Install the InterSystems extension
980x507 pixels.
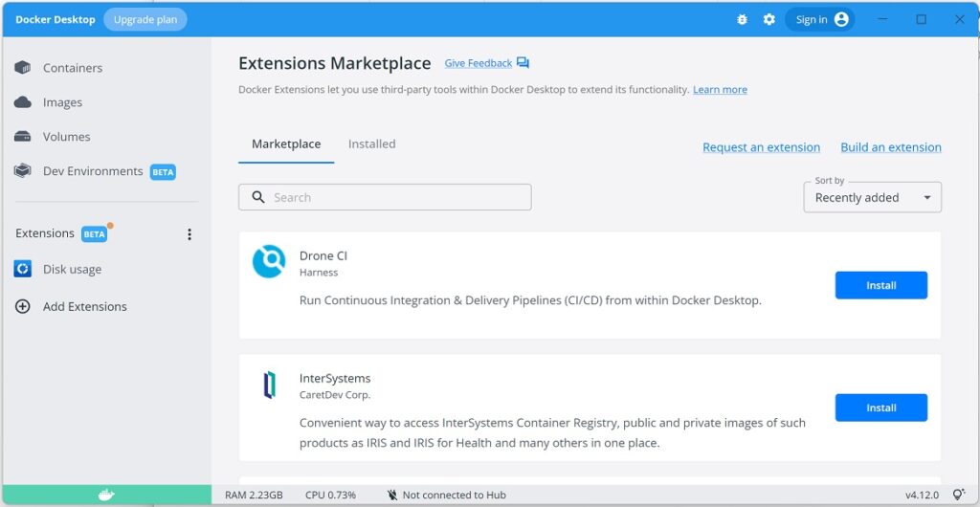(881, 408)
